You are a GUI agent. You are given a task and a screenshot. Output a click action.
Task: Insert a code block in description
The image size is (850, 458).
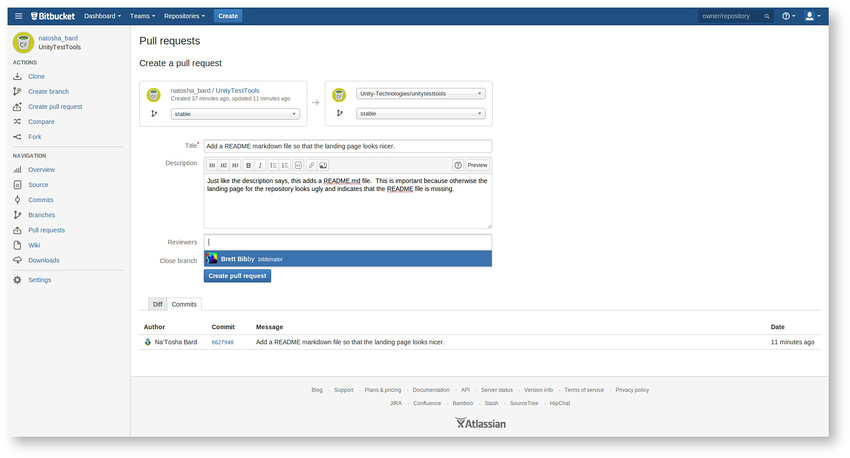[x=298, y=165]
